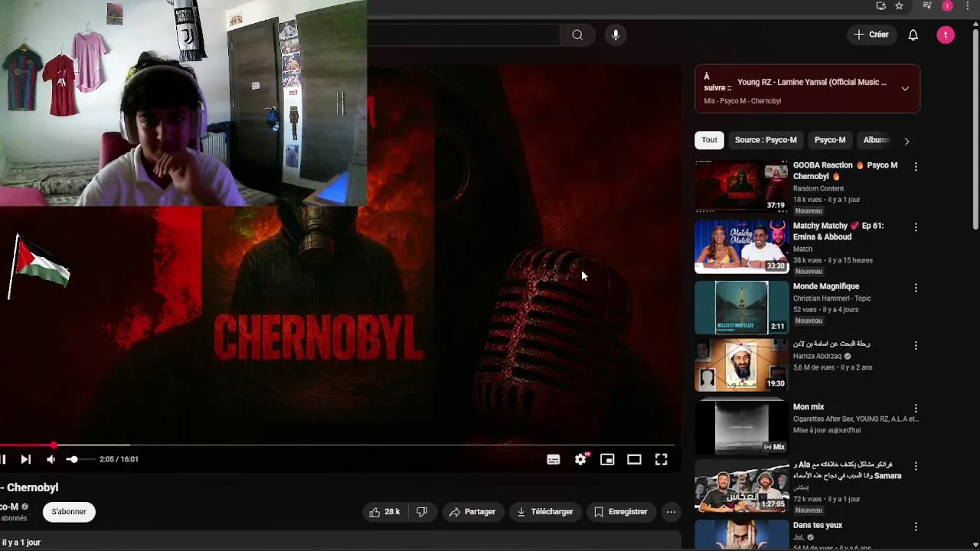Viewport: 980px width, 551px height.
Task: Select the Albums filter chip
Action: coord(876,140)
